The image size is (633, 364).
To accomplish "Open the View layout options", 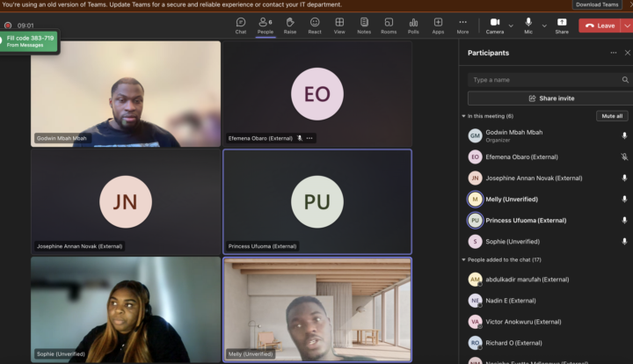I will [x=338, y=25].
